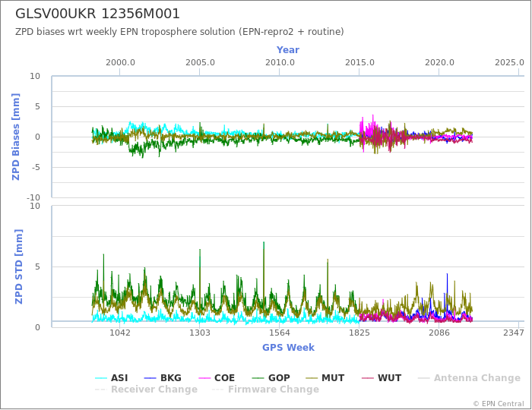Click GPS week 1303 tick label
The width and height of the screenshot is (532, 410).
(x=199, y=333)
